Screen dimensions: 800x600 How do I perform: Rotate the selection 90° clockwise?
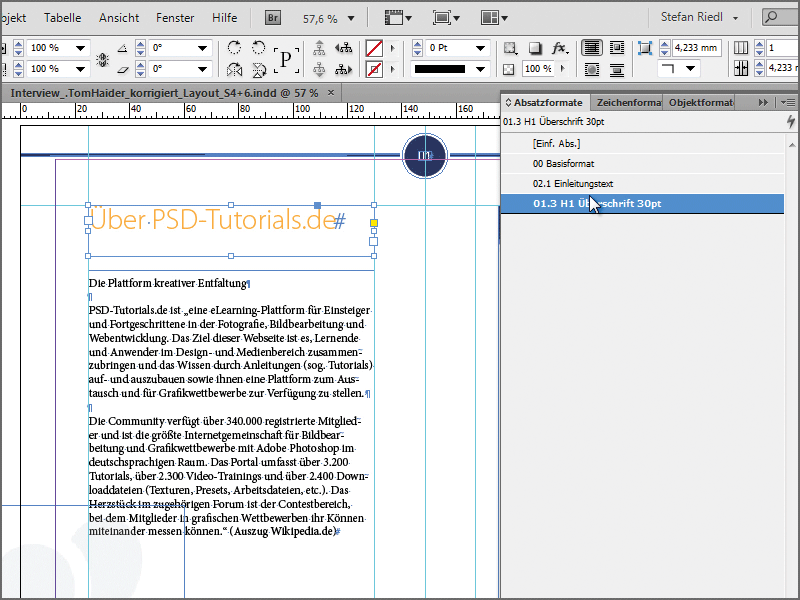(235, 48)
